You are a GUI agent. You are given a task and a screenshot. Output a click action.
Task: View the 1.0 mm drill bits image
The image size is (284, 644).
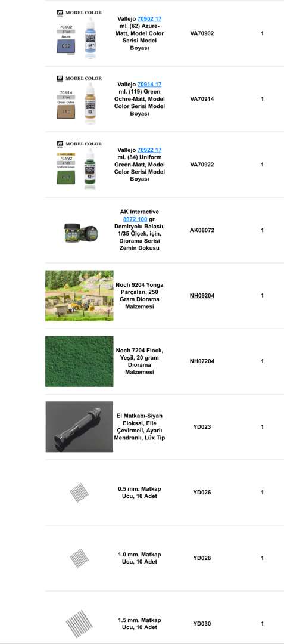(x=79, y=558)
